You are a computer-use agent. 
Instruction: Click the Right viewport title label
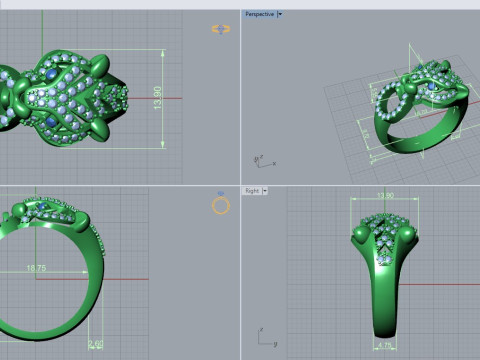coord(252,191)
